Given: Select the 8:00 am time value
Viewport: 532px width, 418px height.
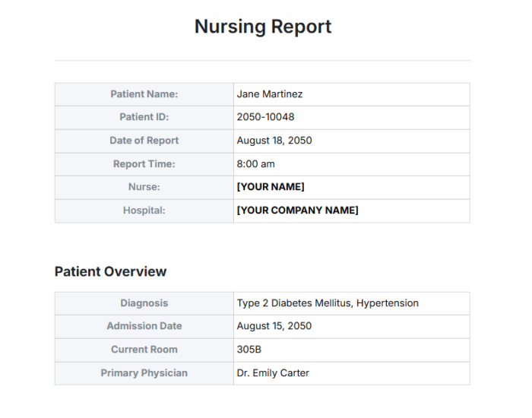Looking at the screenshot, I should tap(256, 164).
